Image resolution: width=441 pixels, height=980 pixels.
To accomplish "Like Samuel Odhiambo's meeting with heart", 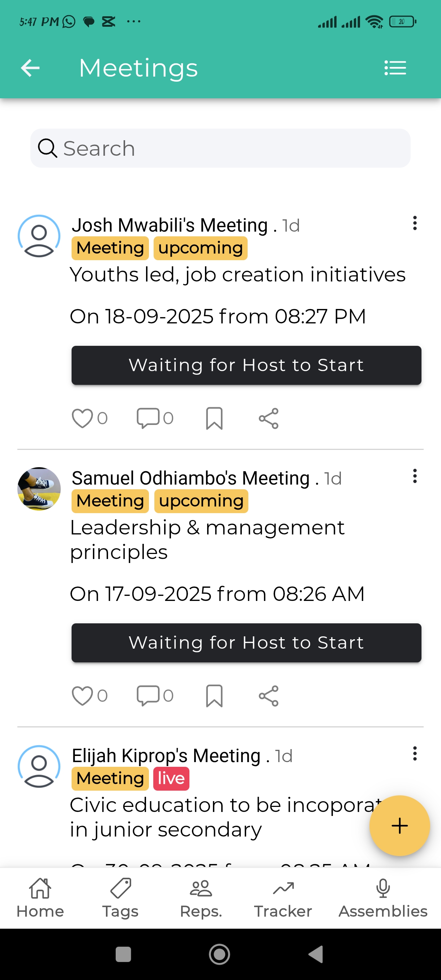I will (82, 696).
